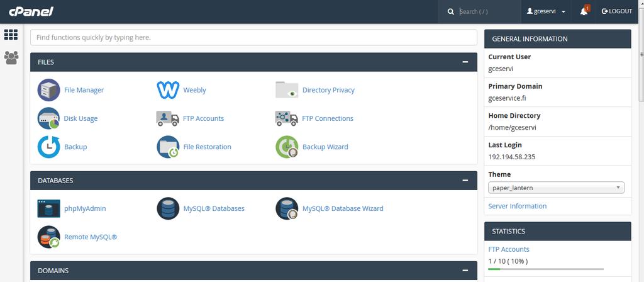Open the phpMyAdmin icon
Image resolution: width=644 pixels, height=282 pixels.
click(x=48, y=208)
